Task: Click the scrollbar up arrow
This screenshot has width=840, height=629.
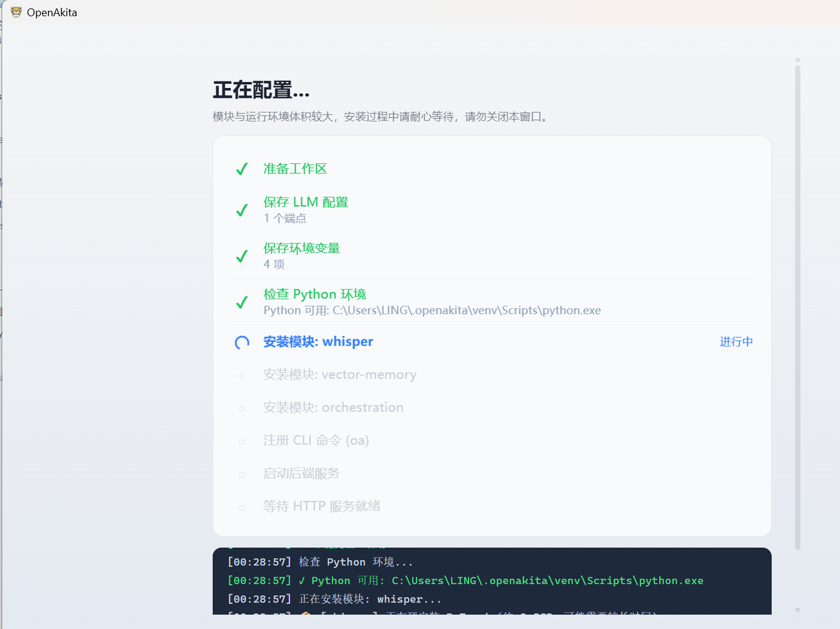Action: click(x=797, y=60)
